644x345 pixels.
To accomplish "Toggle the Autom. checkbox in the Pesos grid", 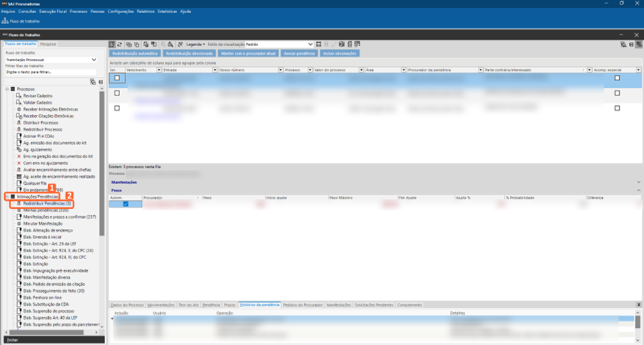I will 126,204.
